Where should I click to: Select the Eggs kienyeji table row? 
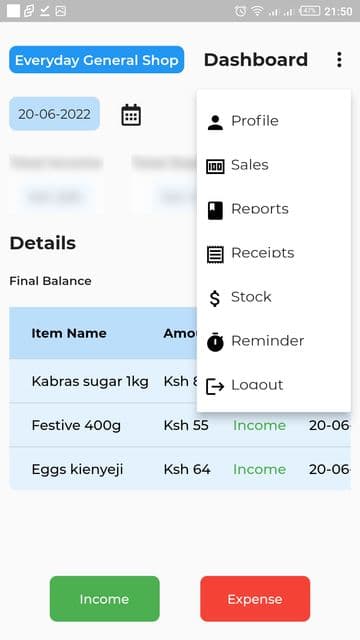[x=180, y=469]
